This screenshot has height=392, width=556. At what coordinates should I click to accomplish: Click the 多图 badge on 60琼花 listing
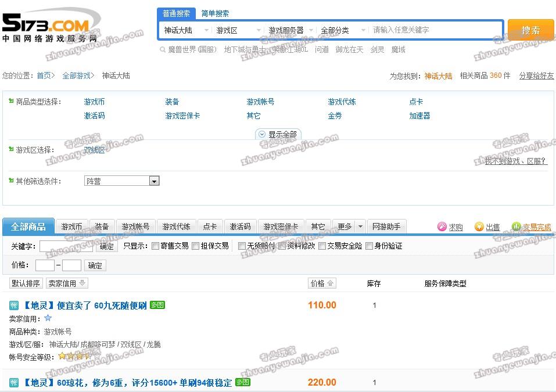tap(243, 382)
